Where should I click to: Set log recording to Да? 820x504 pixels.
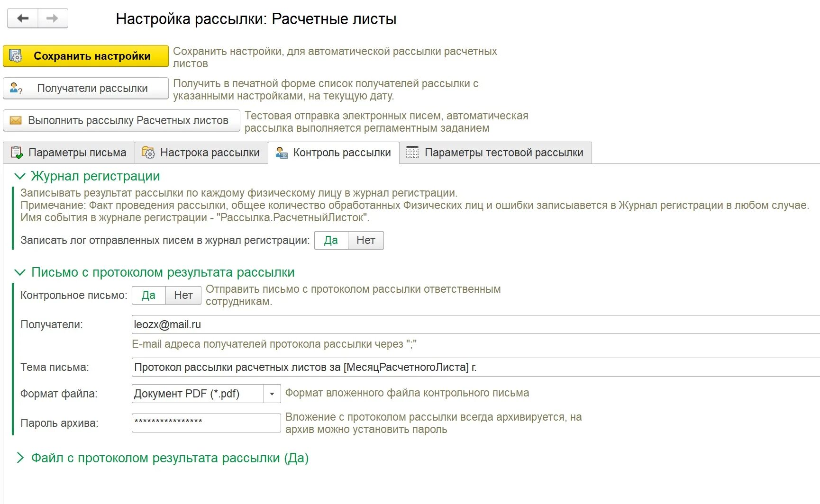coord(331,240)
